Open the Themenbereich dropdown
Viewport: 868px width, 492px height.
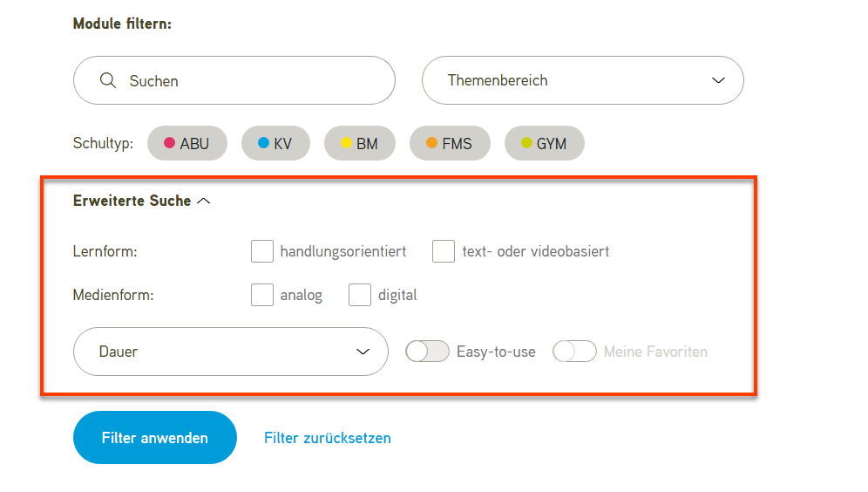pos(583,80)
